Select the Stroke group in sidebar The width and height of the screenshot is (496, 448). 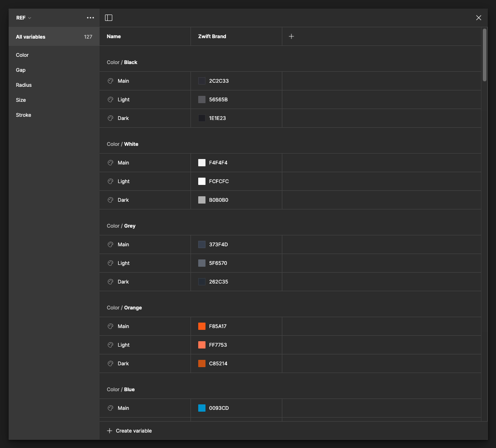pos(24,115)
